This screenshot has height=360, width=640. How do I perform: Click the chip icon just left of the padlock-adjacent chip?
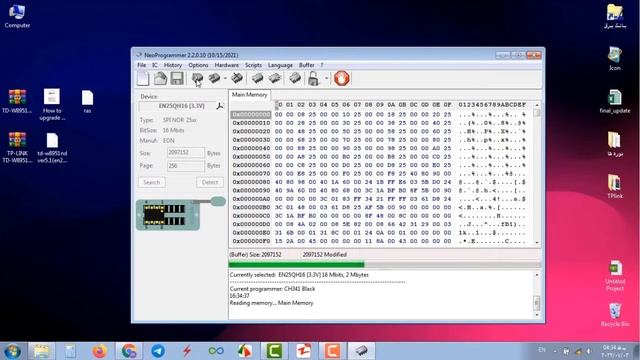275,78
